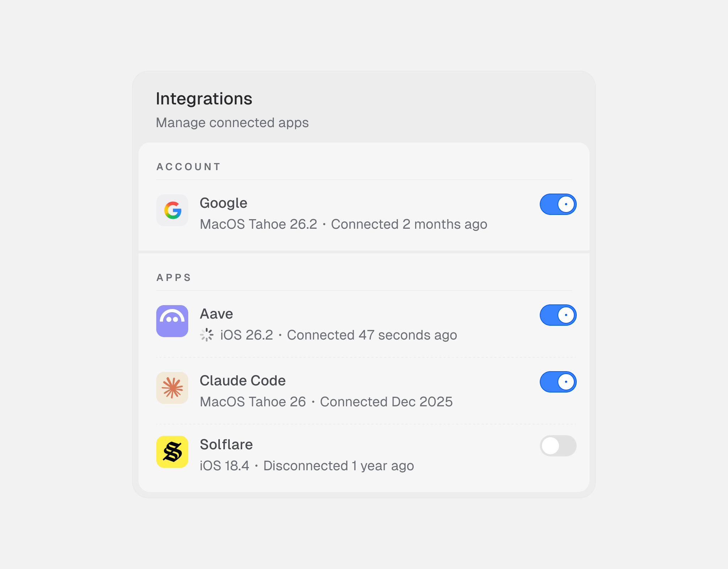Turn off the Aave integration switch
Viewport: 728px width, 569px height.
pos(558,315)
